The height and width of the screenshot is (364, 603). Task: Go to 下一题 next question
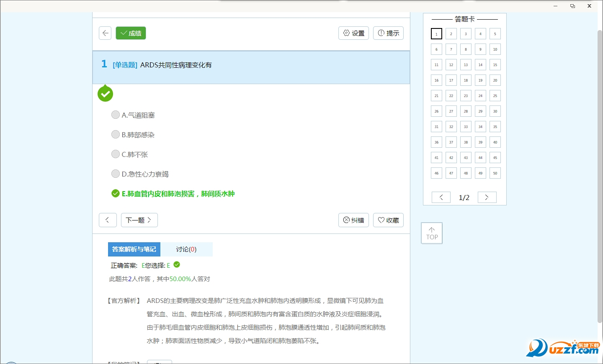tap(139, 220)
